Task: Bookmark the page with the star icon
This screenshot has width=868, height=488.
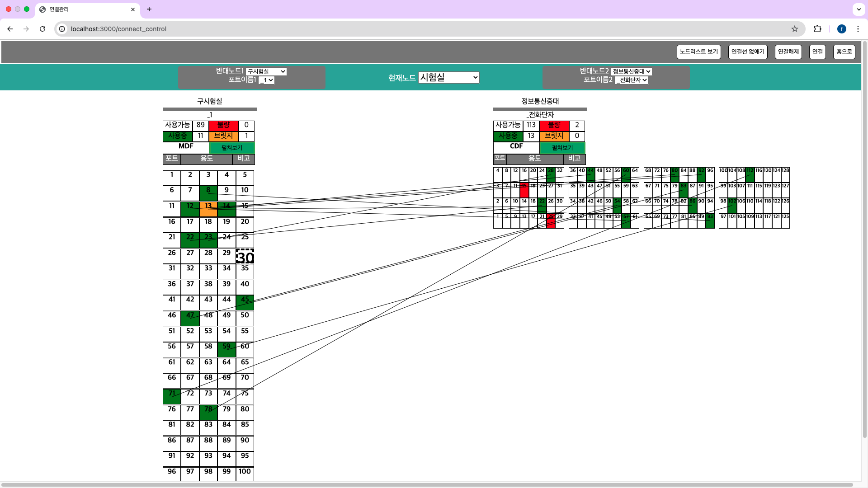Action: click(795, 29)
